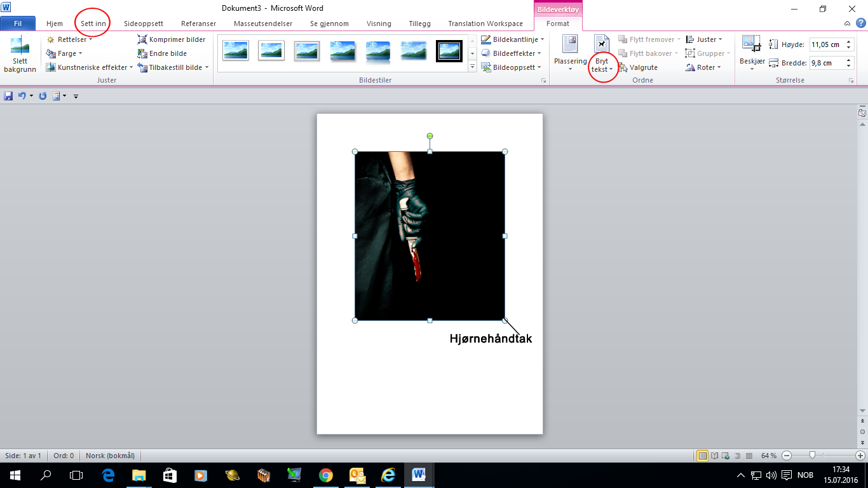Open the Bildeoppsett gallery
Image resolution: width=868 pixels, height=488 pixels.
[x=512, y=67]
